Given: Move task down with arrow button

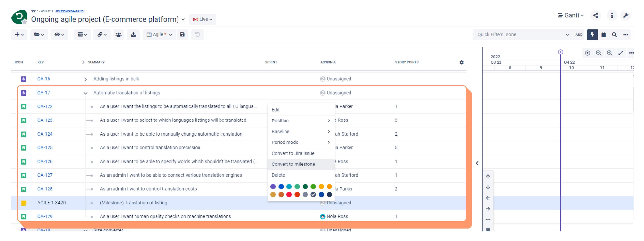Looking at the screenshot, I should 488,187.
